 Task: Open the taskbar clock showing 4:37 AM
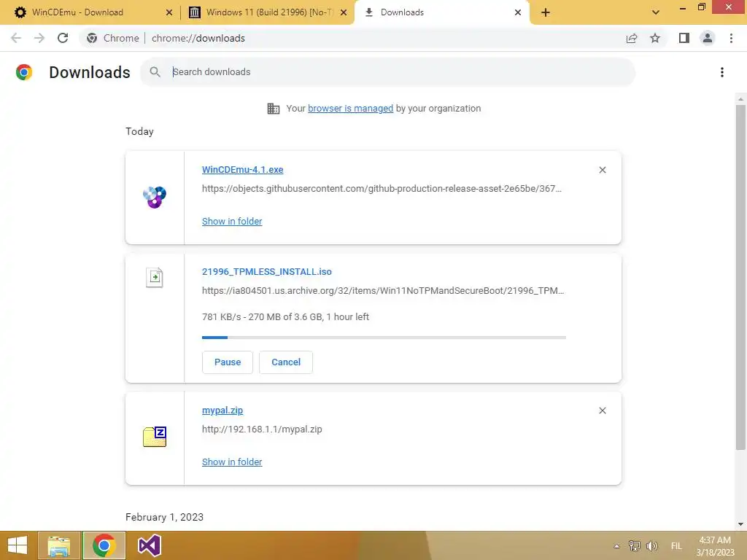click(715, 546)
